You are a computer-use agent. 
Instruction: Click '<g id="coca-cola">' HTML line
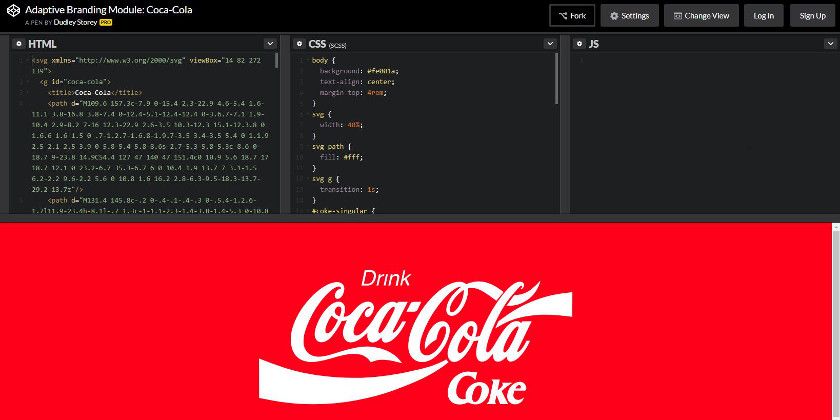(x=75, y=81)
